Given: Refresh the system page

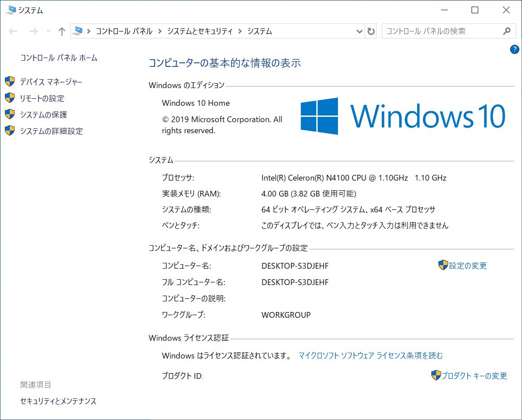Looking at the screenshot, I should [371, 31].
